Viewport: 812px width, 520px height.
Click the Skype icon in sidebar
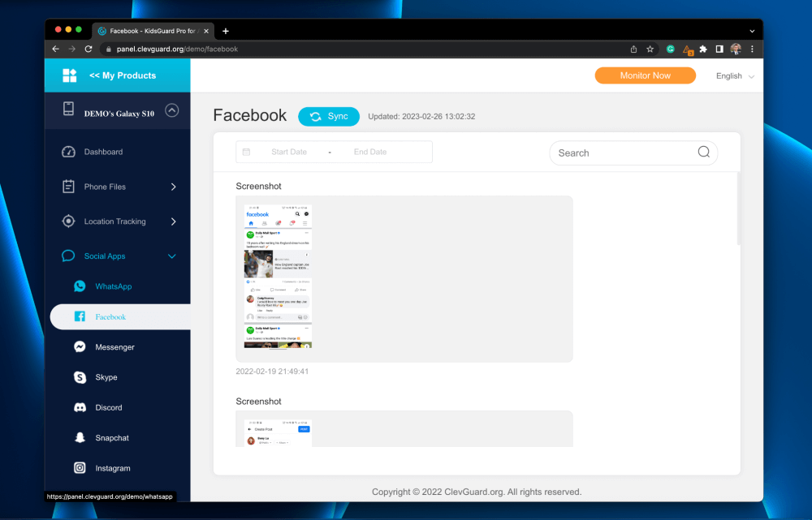click(80, 377)
